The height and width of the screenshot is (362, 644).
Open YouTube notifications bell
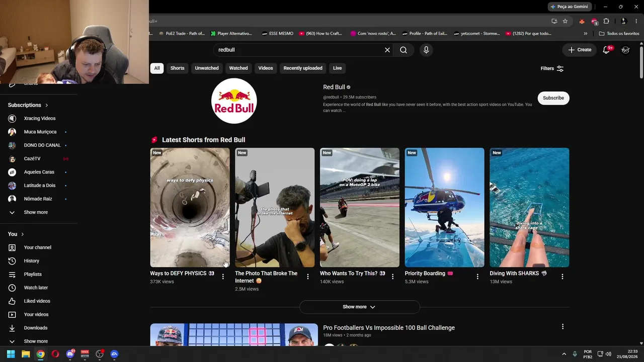tap(606, 50)
